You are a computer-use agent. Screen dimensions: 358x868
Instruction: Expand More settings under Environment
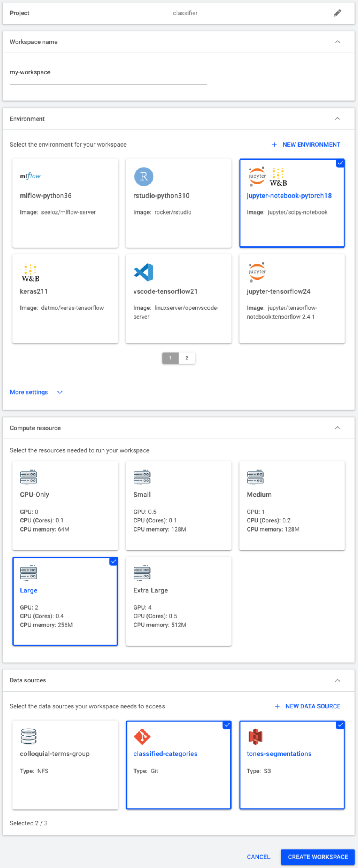click(x=36, y=392)
